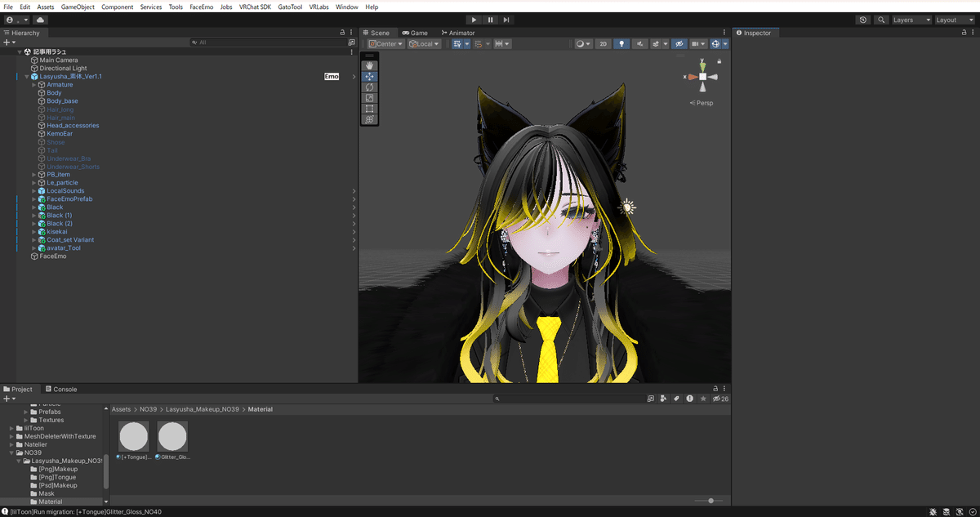Toggle scene audio mute
The height and width of the screenshot is (517, 980).
640,44
